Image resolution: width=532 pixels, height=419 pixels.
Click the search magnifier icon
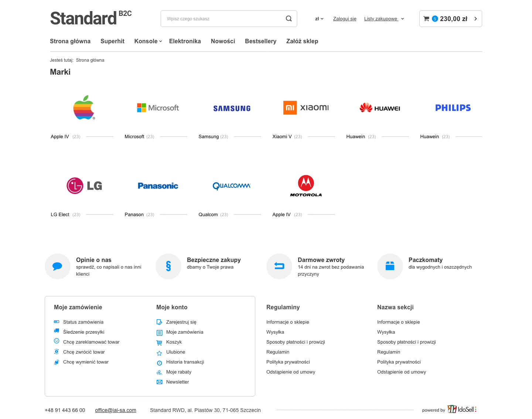coord(289,19)
